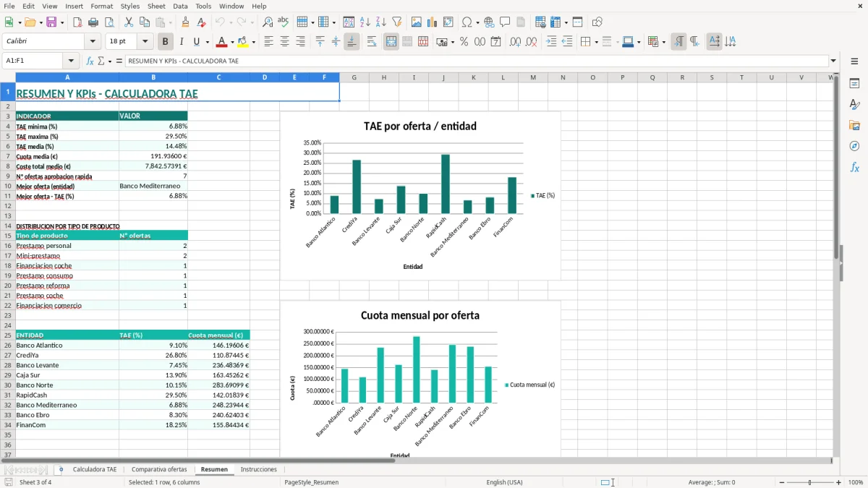Toggle Merge and Center Cells
Screen dimensions: 868x488
(x=391, y=42)
